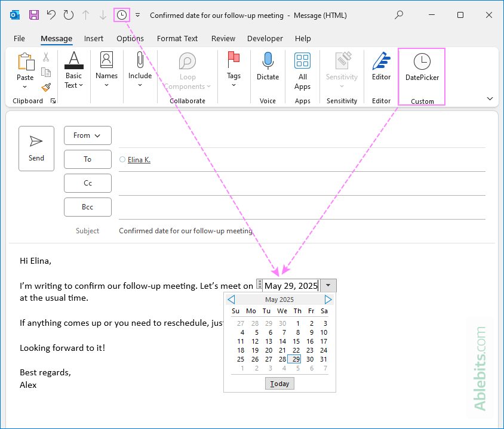Open the Format Text tab
The height and width of the screenshot is (429, 504).
point(177,39)
